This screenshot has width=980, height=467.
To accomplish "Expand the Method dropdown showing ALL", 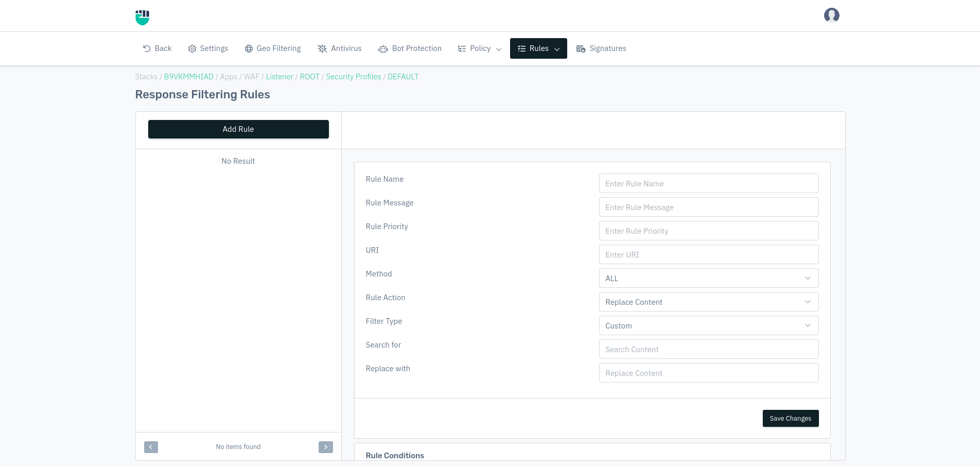I will 708,278.
